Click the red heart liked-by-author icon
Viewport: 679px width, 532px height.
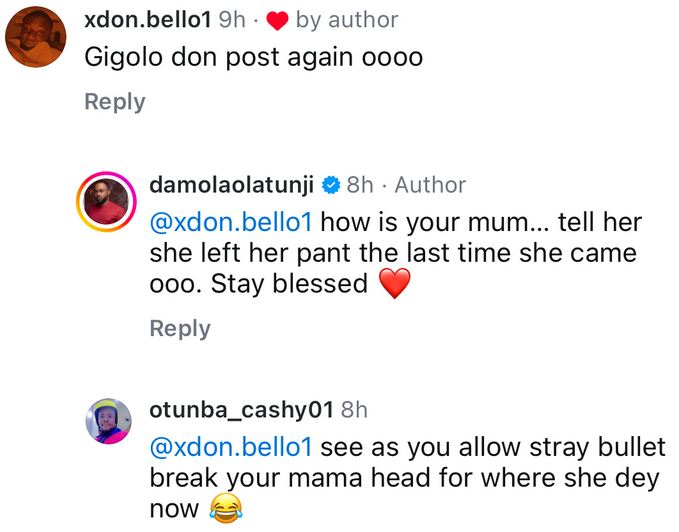276,21
